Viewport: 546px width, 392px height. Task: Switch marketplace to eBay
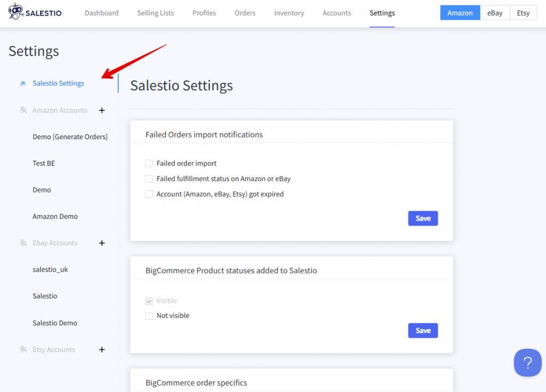(495, 13)
